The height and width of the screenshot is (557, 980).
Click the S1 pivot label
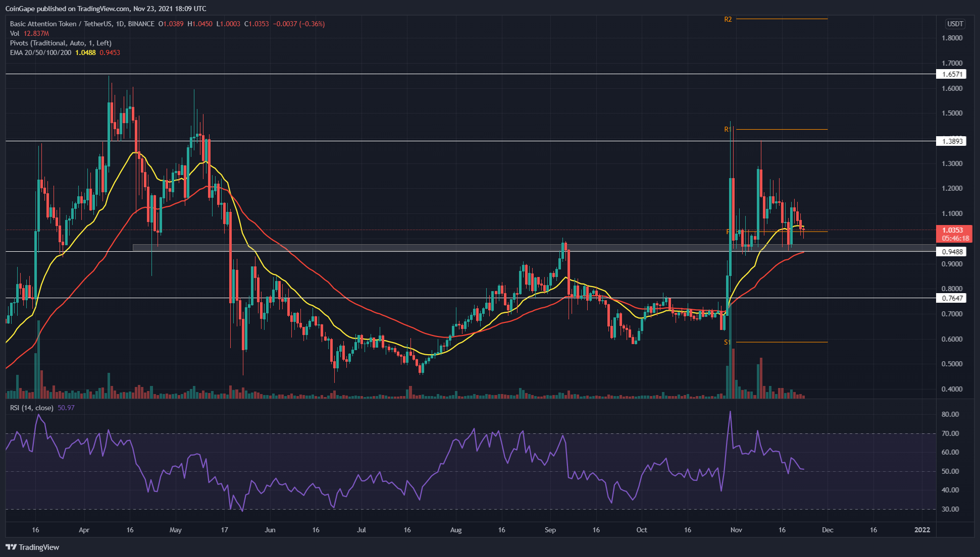click(728, 342)
